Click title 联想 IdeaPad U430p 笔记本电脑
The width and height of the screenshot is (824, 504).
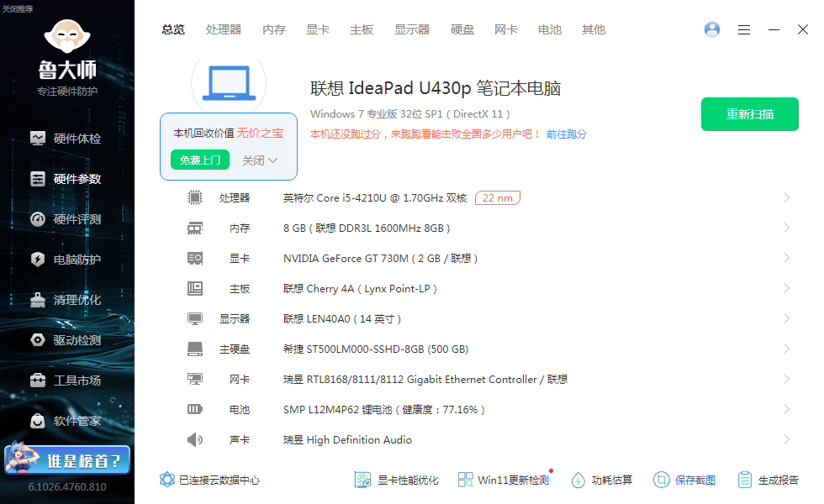point(436,88)
